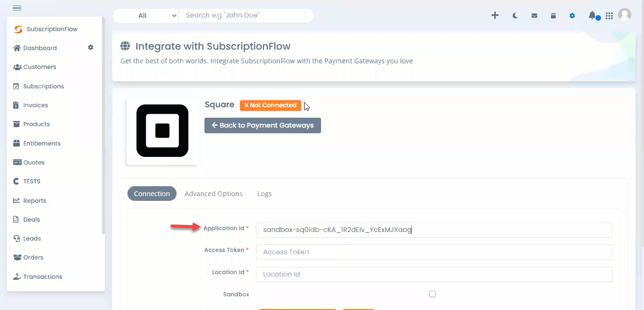Toggle dark mode moon icon

(x=515, y=16)
